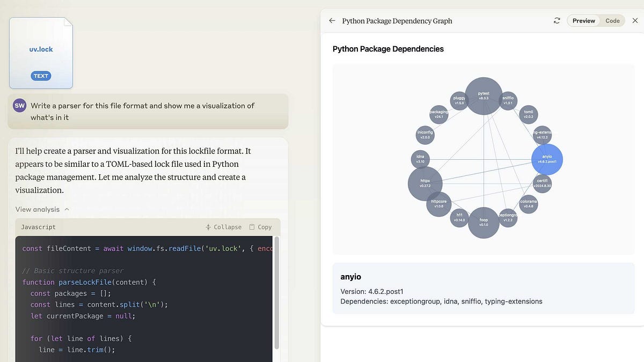Select the typing-extensions node in the graph
Viewport: 644px width, 362px height.
pyautogui.click(x=542, y=135)
